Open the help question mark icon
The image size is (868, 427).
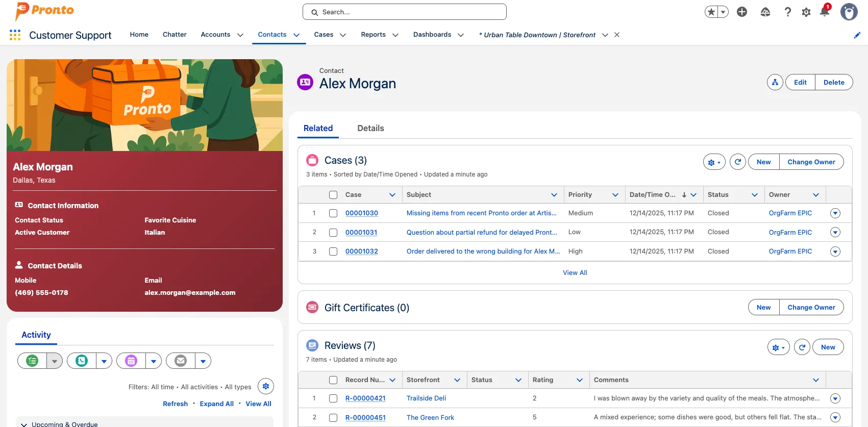click(787, 12)
